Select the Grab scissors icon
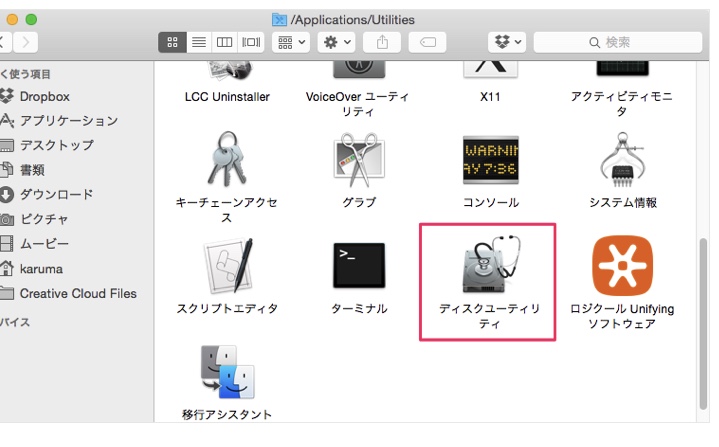The image size is (719, 447). click(359, 160)
